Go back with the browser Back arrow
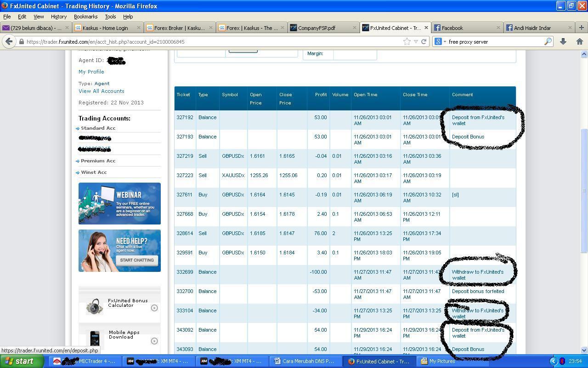588x368 pixels. coord(9,41)
